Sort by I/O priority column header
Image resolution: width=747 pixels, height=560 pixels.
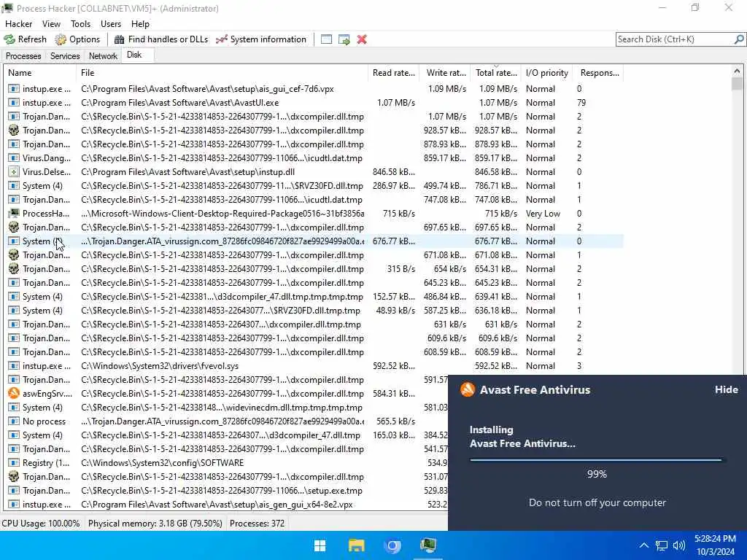tap(547, 73)
